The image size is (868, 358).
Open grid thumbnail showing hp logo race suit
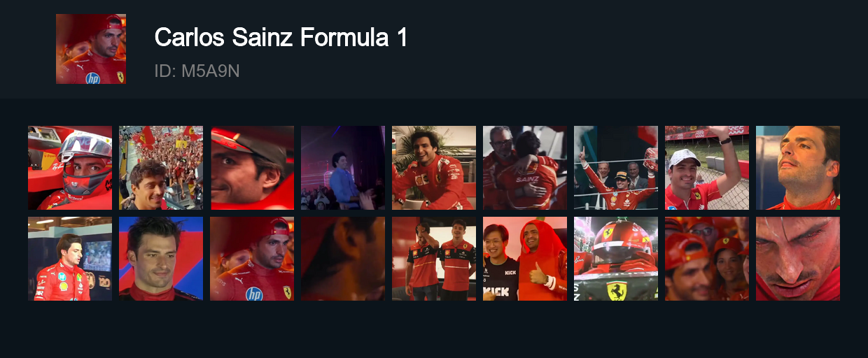tap(252, 259)
